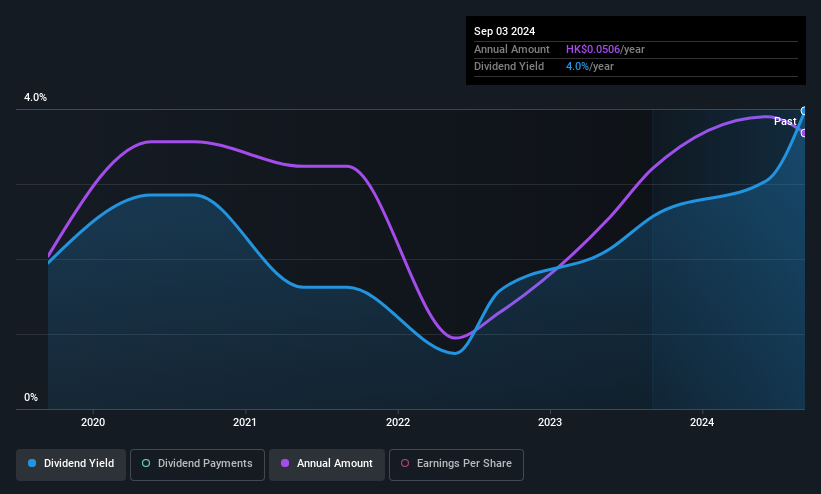The height and width of the screenshot is (494, 821).
Task: Toggle the Dividend Yield legend button
Action: tap(71, 464)
